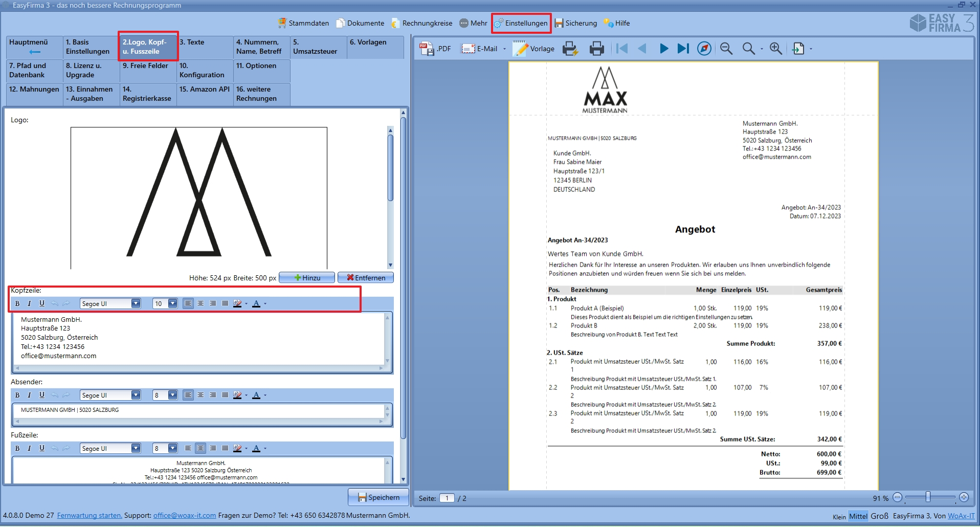Click the plain printer icon
Viewport: 980px width, 527px height.
click(x=597, y=49)
